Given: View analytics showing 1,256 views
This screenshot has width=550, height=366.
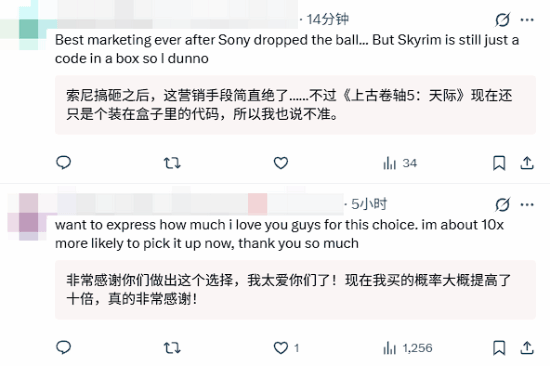Looking at the screenshot, I should [408, 348].
